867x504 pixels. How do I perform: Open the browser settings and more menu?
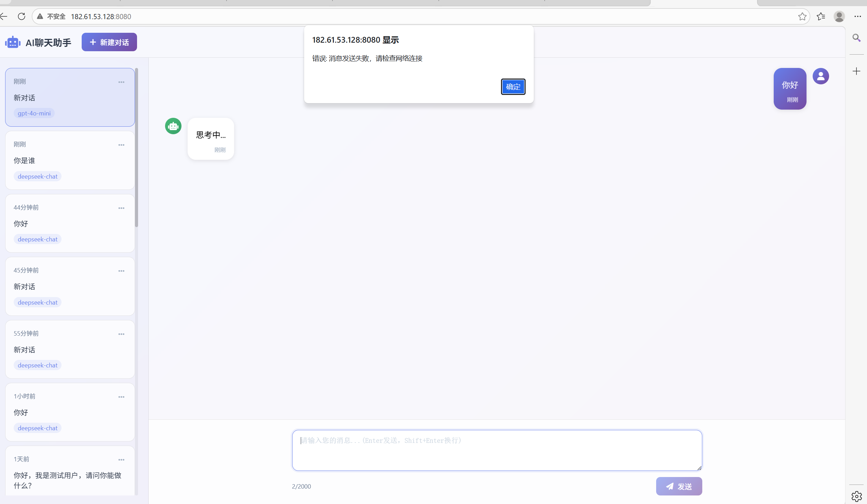point(858,16)
